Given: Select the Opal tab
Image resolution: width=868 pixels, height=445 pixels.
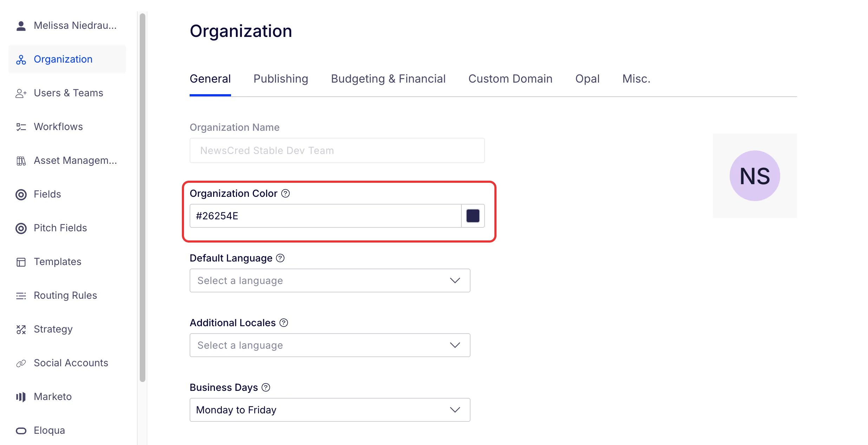Looking at the screenshot, I should coord(587,79).
